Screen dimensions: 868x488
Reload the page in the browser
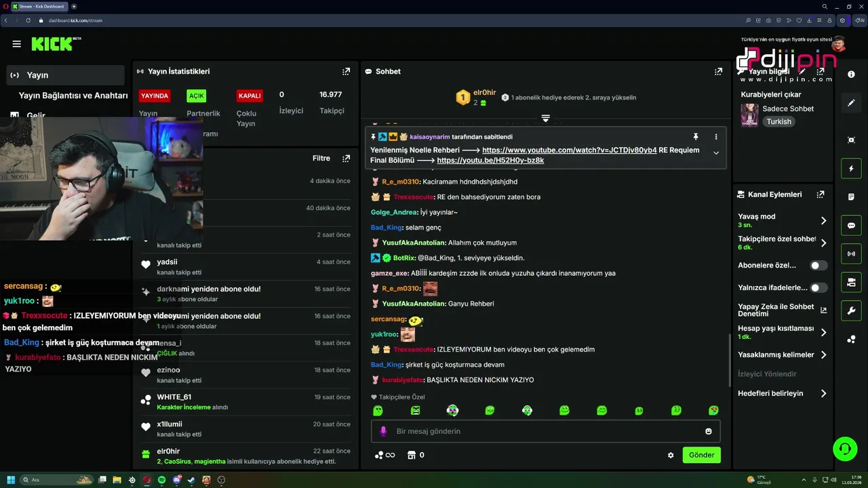(28, 20)
